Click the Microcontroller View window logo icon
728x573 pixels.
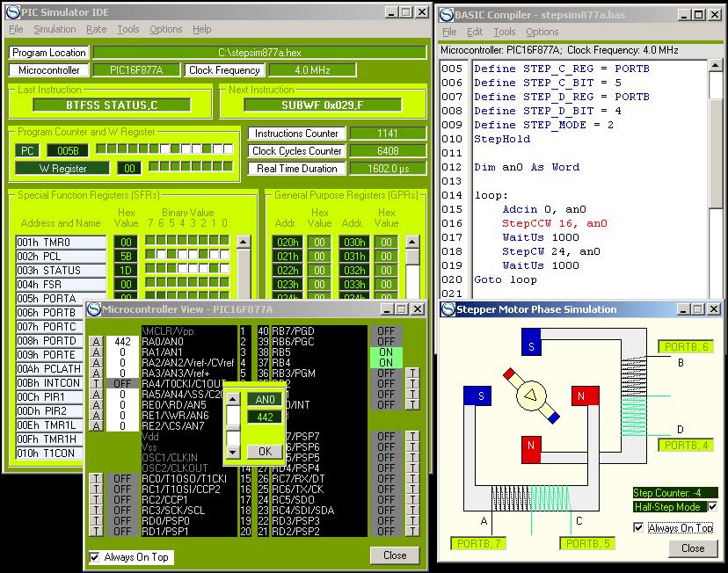click(94, 309)
